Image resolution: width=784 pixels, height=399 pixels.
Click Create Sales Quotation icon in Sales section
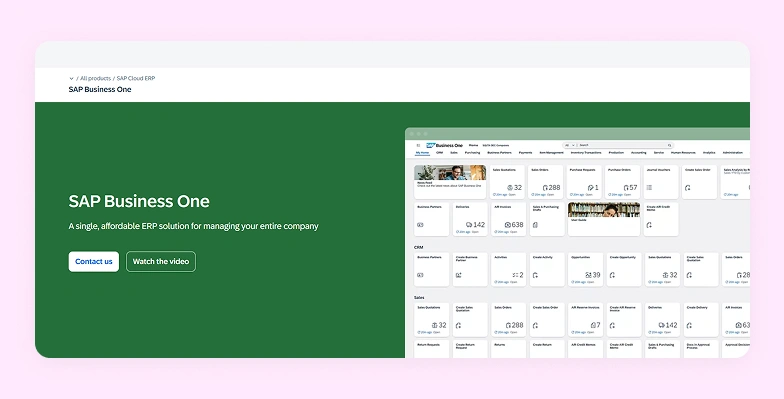click(458, 326)
